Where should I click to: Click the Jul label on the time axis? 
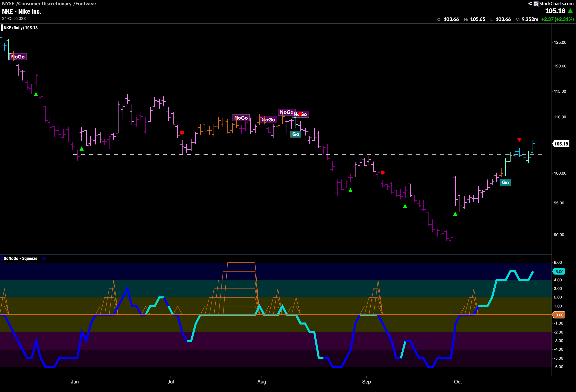(x=171, y=382)
